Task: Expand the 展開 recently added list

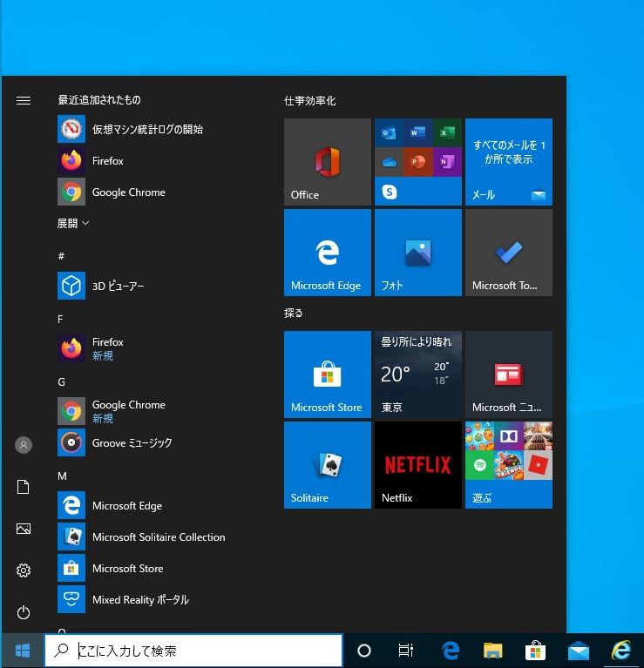Action: (x=73, y=223)
